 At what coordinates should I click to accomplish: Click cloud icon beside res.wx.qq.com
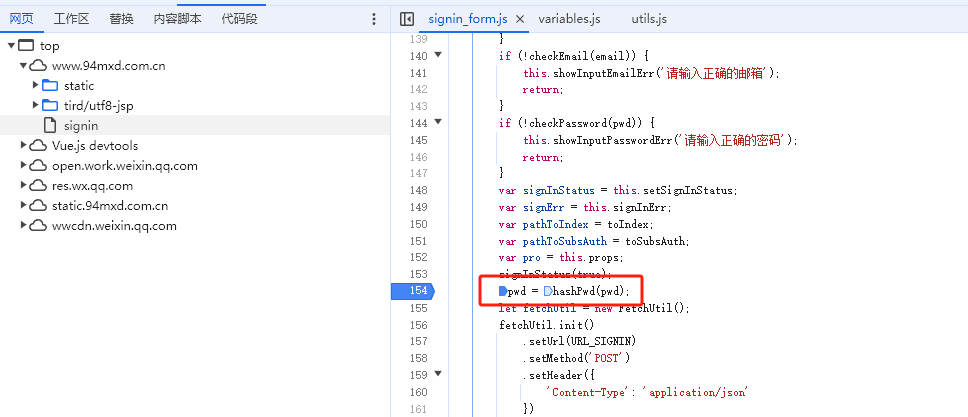pos(38,185)
